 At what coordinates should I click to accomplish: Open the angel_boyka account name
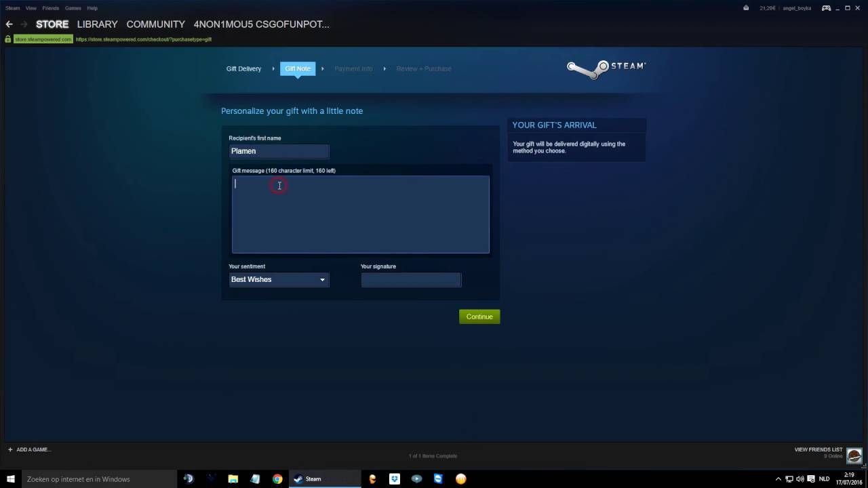pyautogui.click(x=796, y=8)
